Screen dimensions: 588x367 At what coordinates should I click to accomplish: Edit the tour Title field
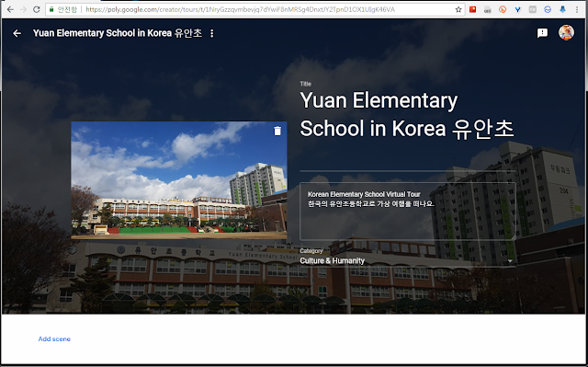407,114
